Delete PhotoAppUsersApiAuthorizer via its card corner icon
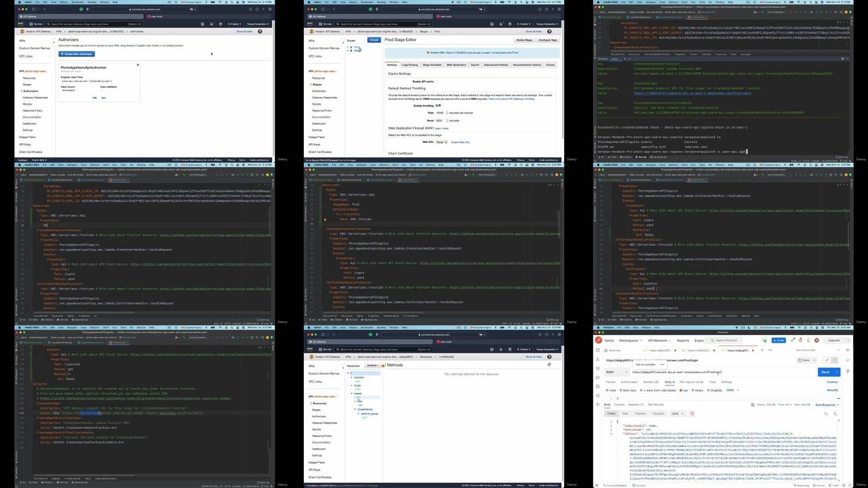Viewport: 868px width, 488px height. 138,65
